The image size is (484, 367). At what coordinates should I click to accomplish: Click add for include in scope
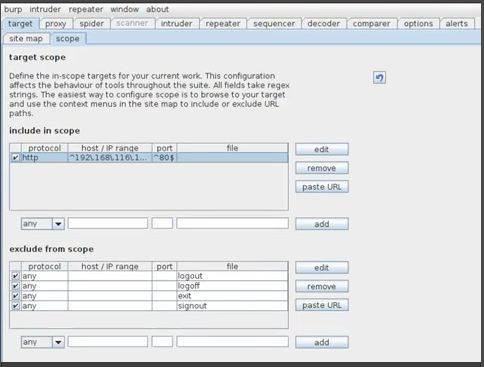[322, 224]
